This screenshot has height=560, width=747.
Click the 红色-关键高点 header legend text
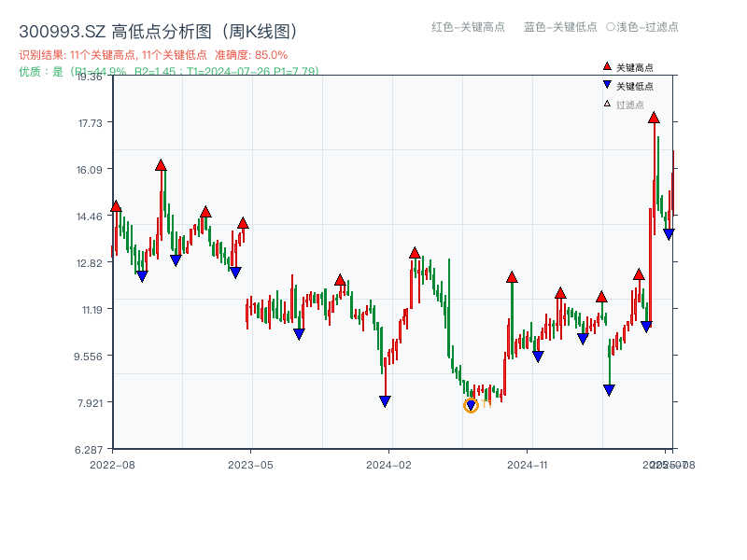coord(468,27)
